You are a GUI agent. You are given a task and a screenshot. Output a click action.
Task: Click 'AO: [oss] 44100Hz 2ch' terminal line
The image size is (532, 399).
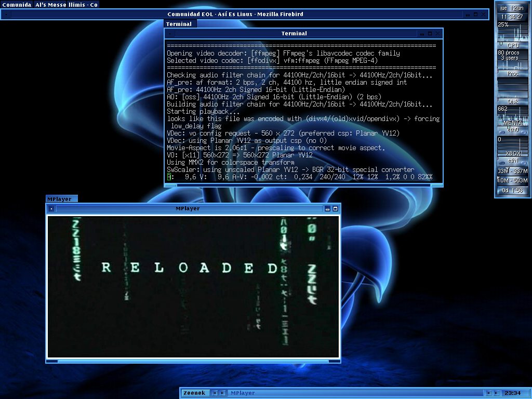pyautogui.click(x=274, y=97)
